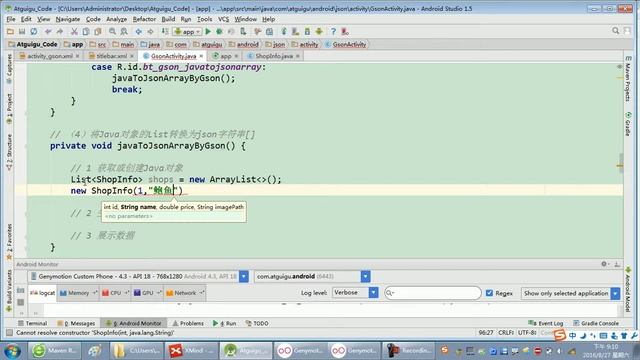The width and height of the screenshot is (640, 360).
Task: Open the Run tool window
Action: pyautogui.click(x=224, y=323)
